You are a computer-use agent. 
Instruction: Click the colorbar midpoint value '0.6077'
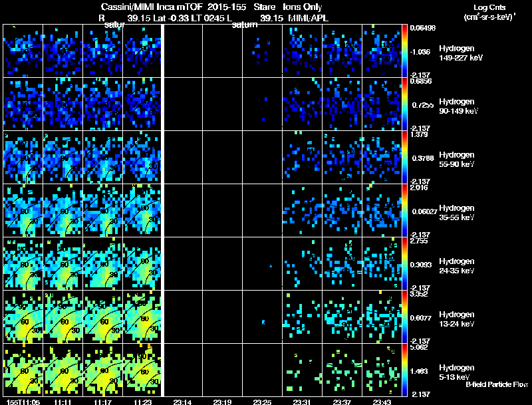pyautogui.click(x=421, y=318)
